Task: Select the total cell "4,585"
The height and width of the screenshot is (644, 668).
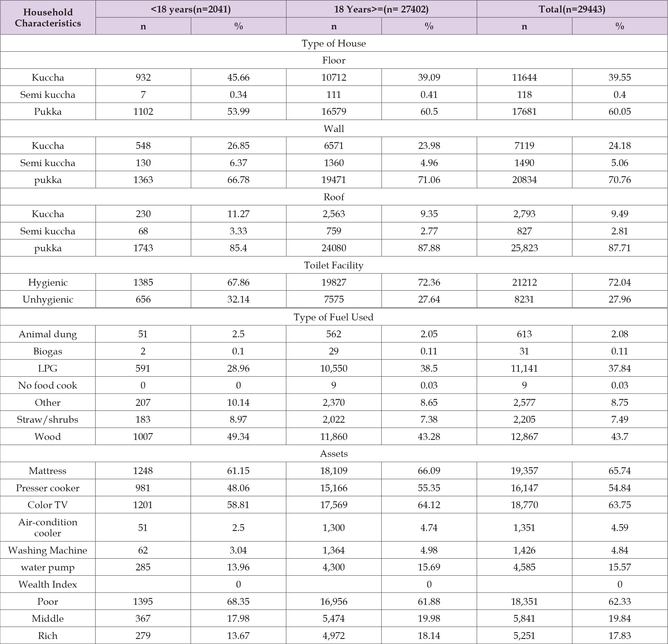Action: (524, 567)
